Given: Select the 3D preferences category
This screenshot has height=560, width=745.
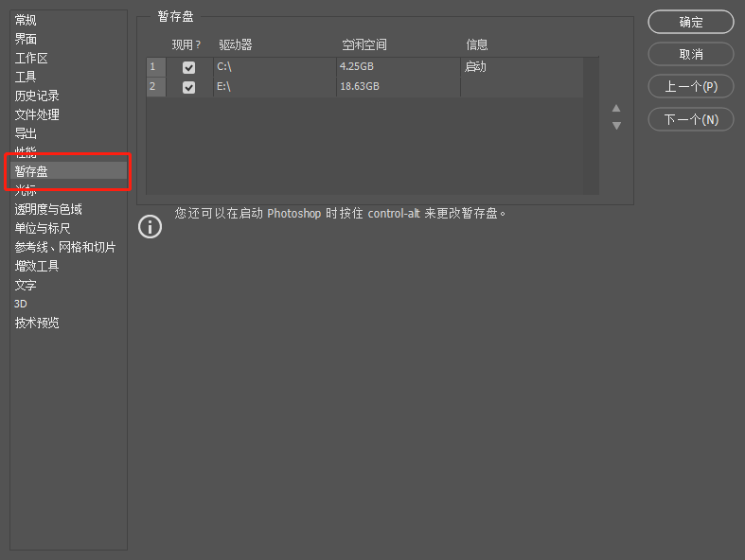Looking at the screenshot, I should 21,304.
